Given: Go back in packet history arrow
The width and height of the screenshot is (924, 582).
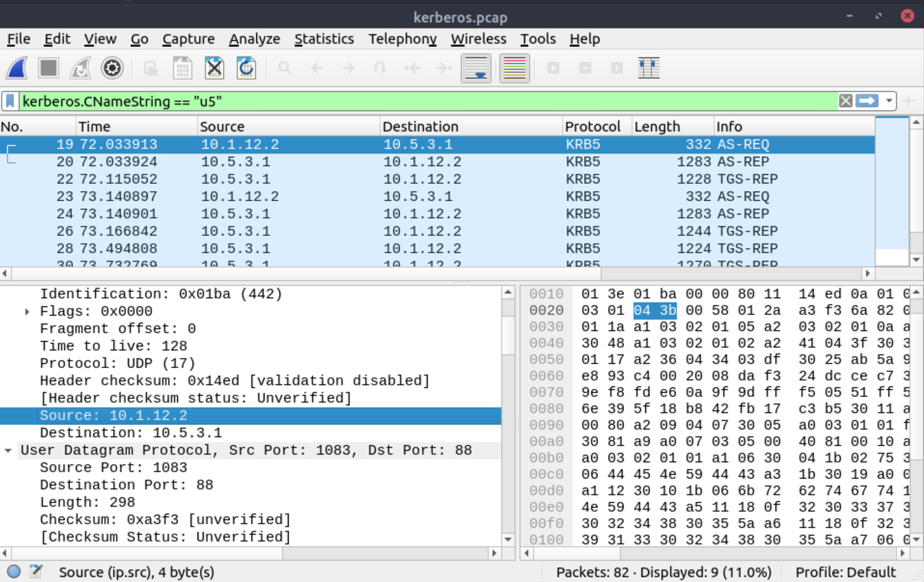Looking at the screenshot, I should 317,68.
